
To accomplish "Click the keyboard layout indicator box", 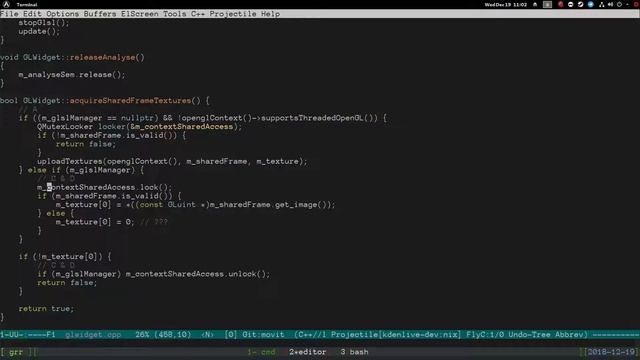I will (547, 4).
